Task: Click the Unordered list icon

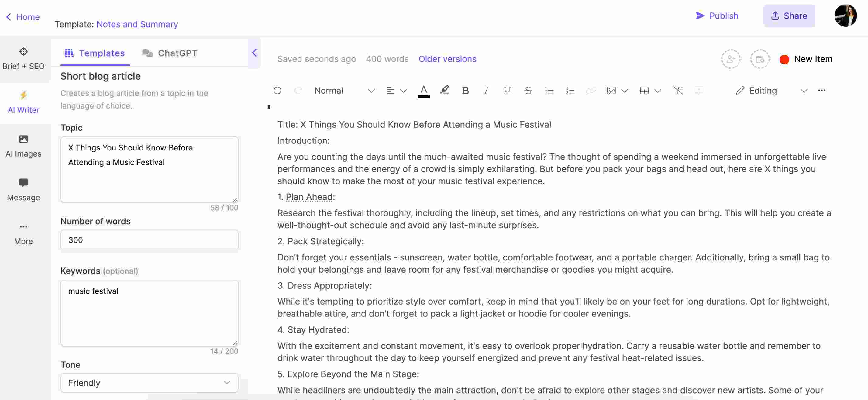Action: (x=549, y=90)
